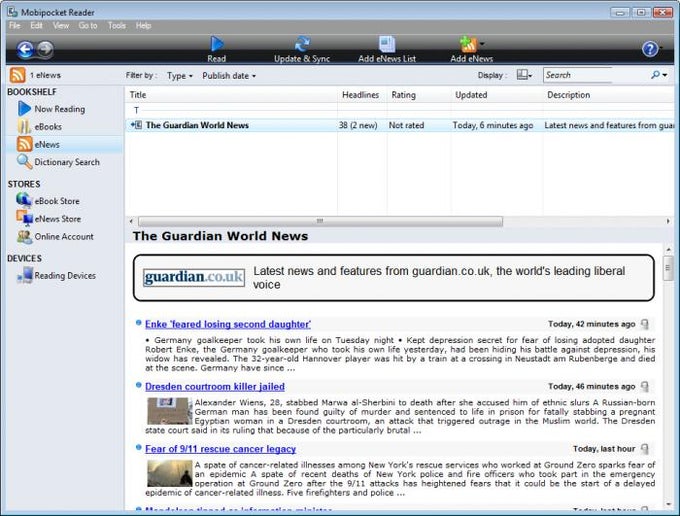Click the Dictionary Search magnifier icon
Image resolution: width=680 pixels, height=516 pixels.
pyautogui.click(x=24, y=162)
